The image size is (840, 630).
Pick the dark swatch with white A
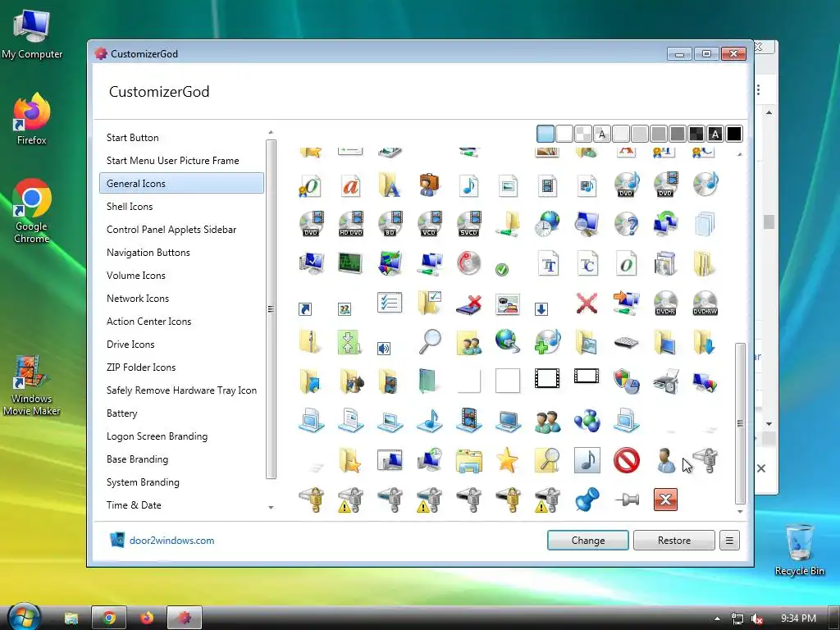point(715,134)
